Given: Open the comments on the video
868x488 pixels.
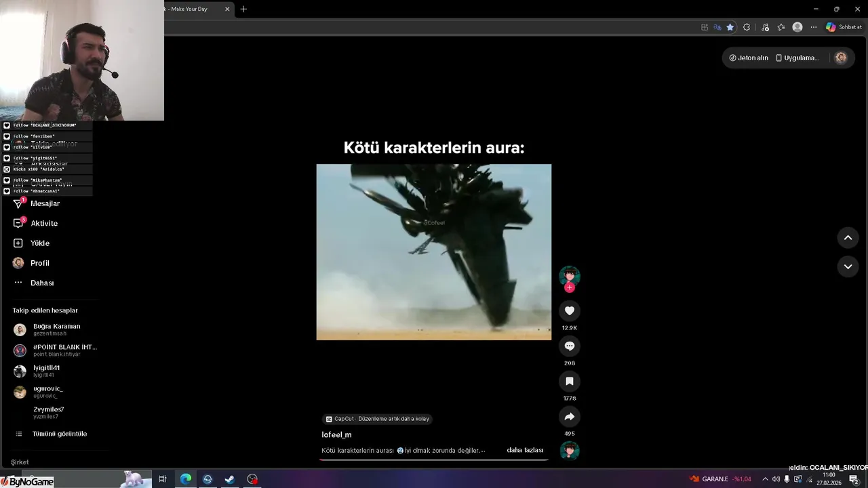Looking at the screenshot, I should tap(570, 346).
